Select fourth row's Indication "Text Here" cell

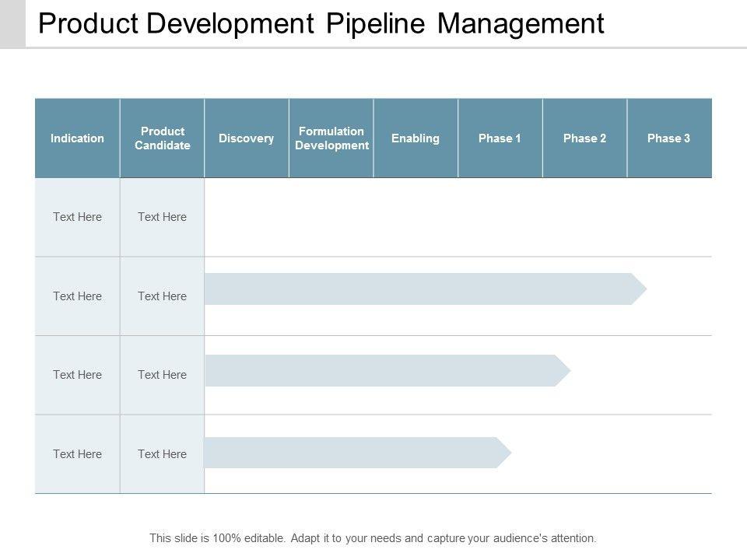[77, 454]
